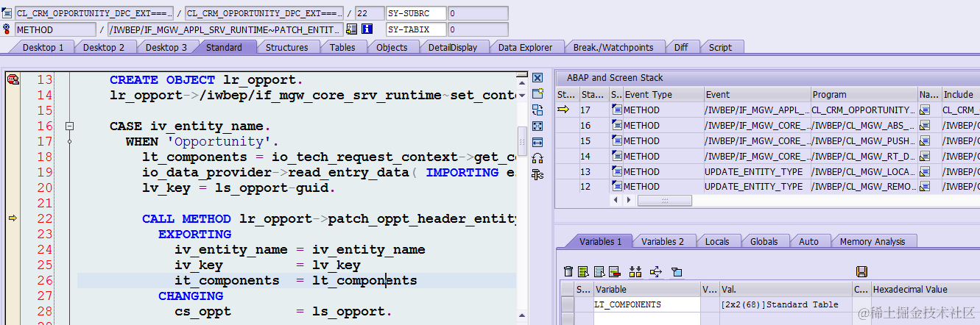980x325 pixels.
Task: Switch to the Desktop 1 tab
Action: 43,47
